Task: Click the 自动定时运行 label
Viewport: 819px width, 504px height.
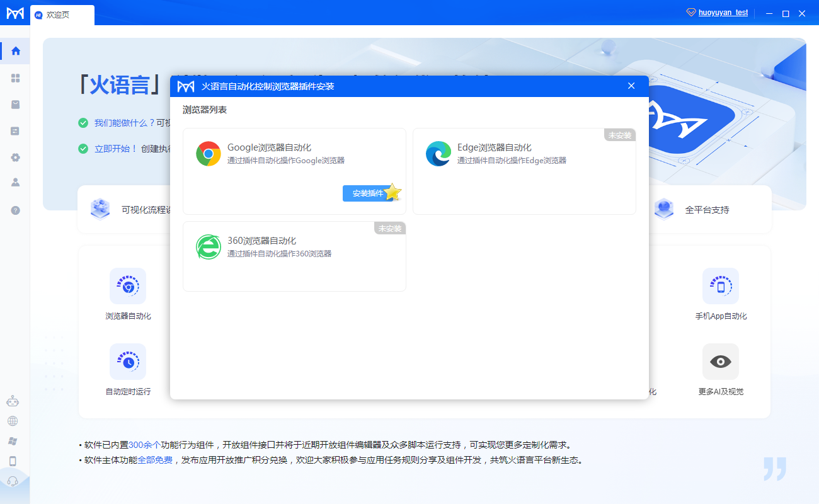Action: coord(128,392)
